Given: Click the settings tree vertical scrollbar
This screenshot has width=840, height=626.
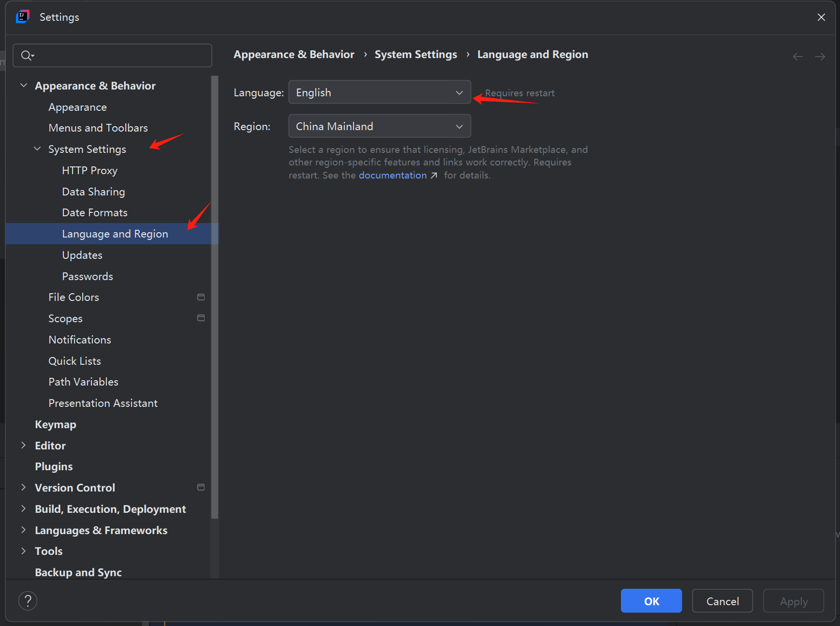Looking at the screenshot, I should [215, 298].
